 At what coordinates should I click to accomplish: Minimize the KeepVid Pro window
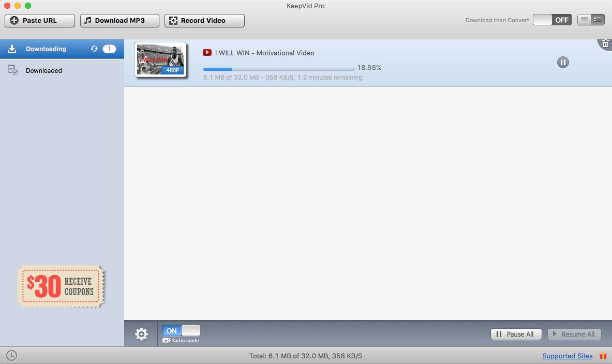(18, 6)
